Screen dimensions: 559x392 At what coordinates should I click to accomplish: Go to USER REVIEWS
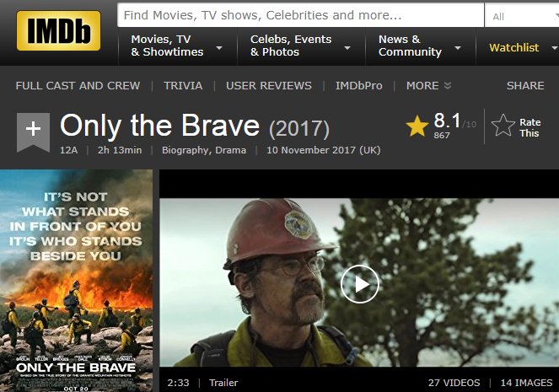click(x=269, y=85)
